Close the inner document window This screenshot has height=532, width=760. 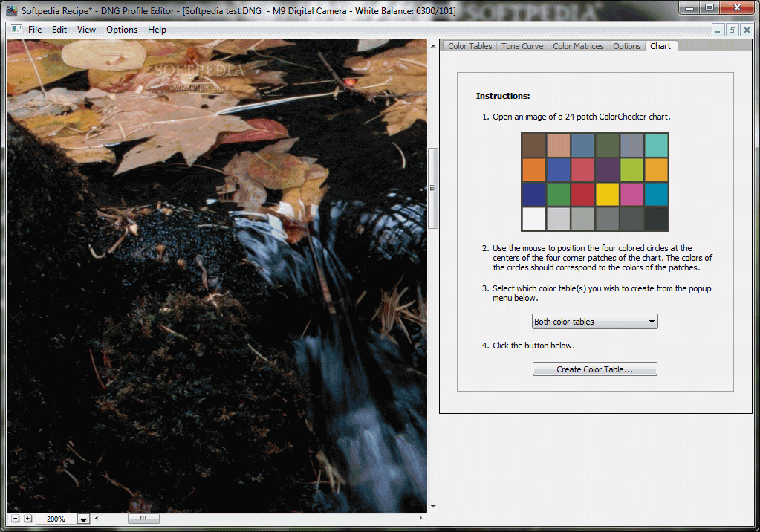[747, 30]
